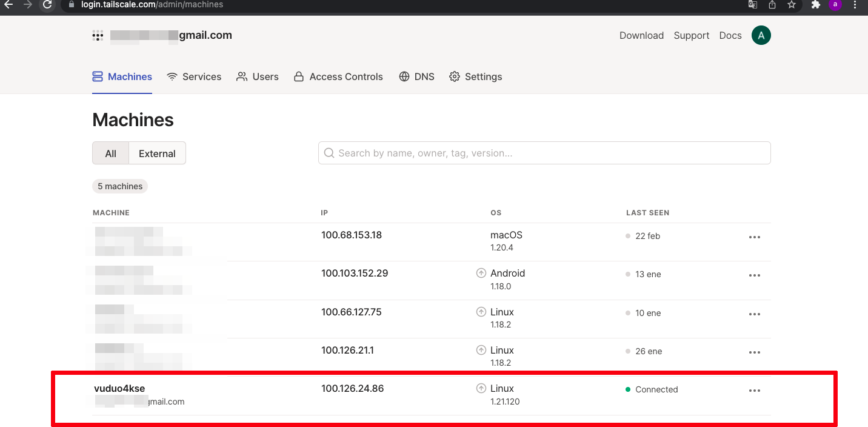This screenshot has width=868, height=427.
Task: Go to the Access Controls tab
Action: [x=338, y=77]
